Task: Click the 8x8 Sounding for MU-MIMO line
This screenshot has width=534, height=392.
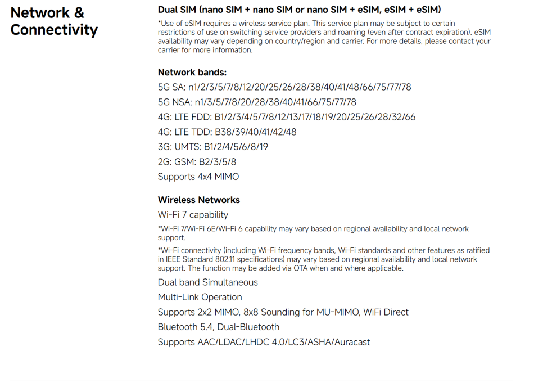Action: click(283, 312)
